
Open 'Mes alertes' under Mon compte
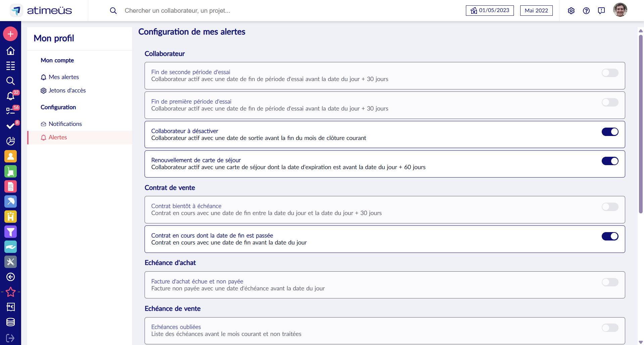coord(64,77)
